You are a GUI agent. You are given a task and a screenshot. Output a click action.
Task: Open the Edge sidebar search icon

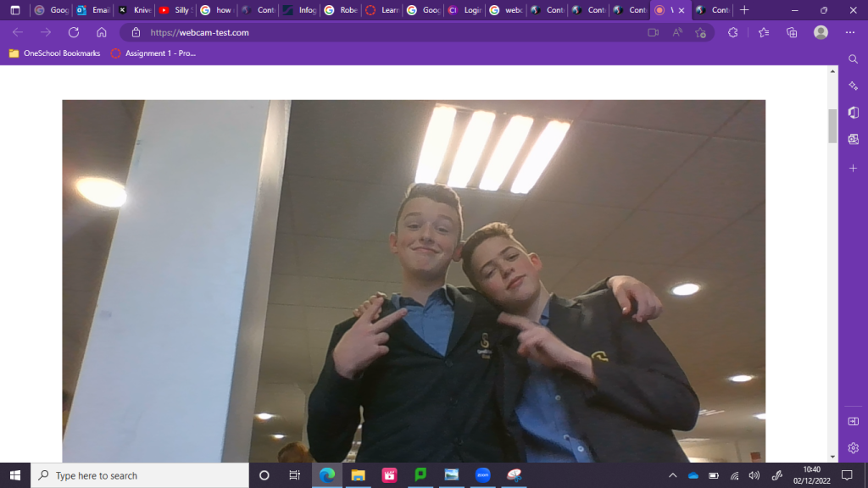click(854, 58)
